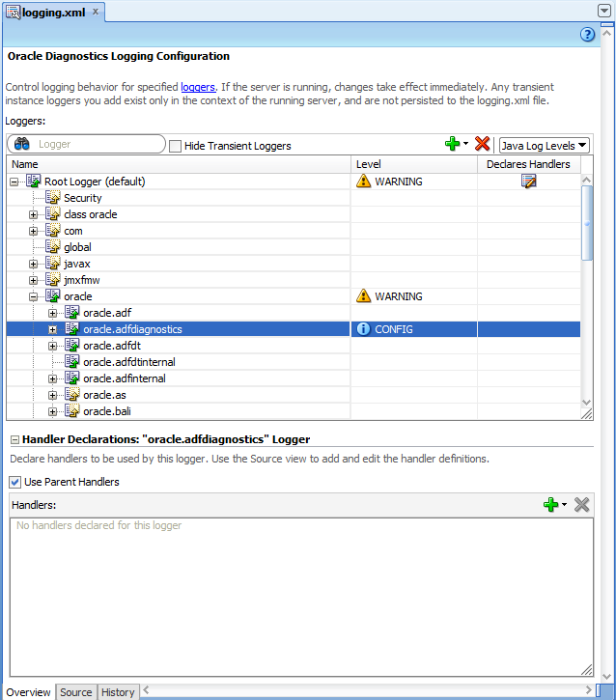Open the Java Log Levels dropdown
Image resolution: width=616 pixels, height=700 pixels.
[x=545, y=146]
